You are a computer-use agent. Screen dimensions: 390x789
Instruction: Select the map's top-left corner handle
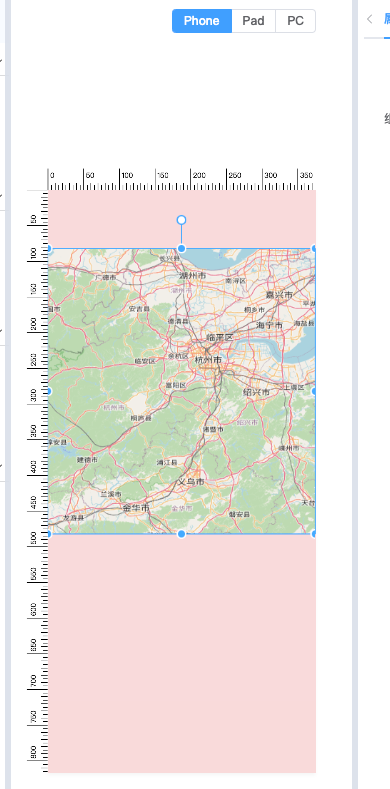coord(49,249)
